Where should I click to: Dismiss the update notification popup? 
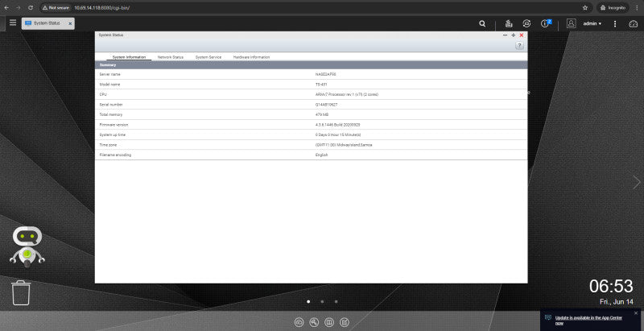636,313
